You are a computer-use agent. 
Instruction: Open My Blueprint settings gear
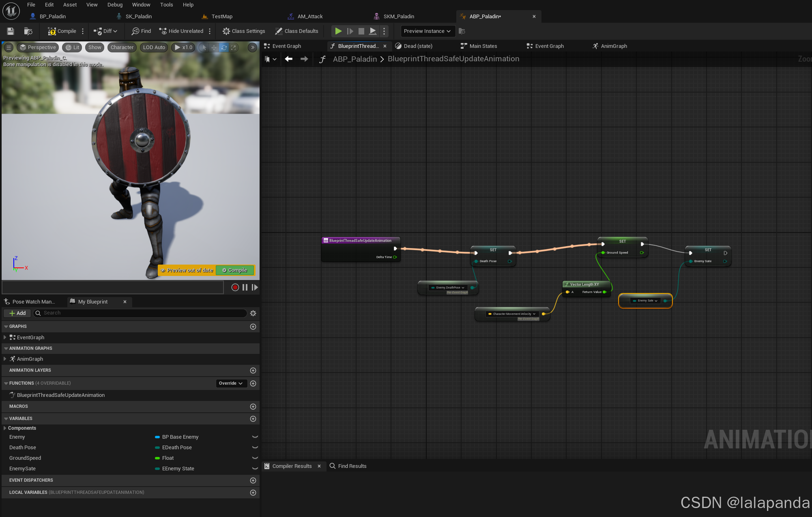click(253, 313)
